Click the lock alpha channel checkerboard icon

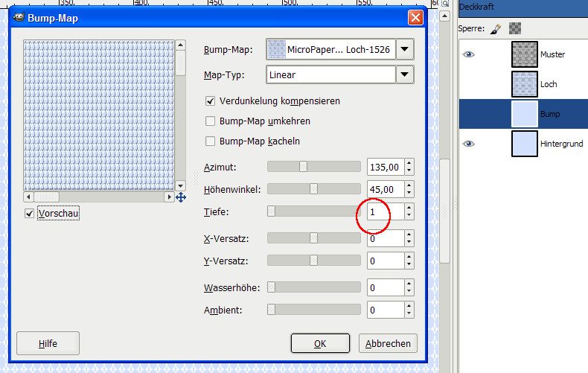coord(515,28)
